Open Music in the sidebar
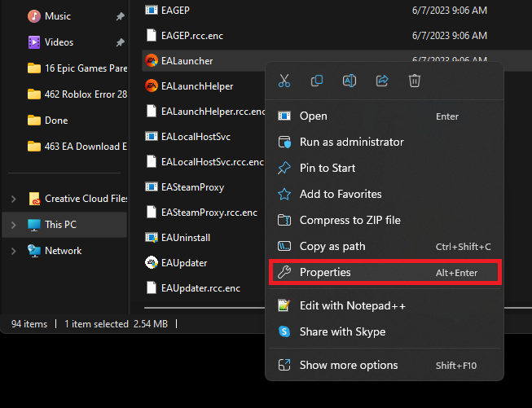Image resolution: width=532 pixels, height=408 pixels. click(58, 16)
